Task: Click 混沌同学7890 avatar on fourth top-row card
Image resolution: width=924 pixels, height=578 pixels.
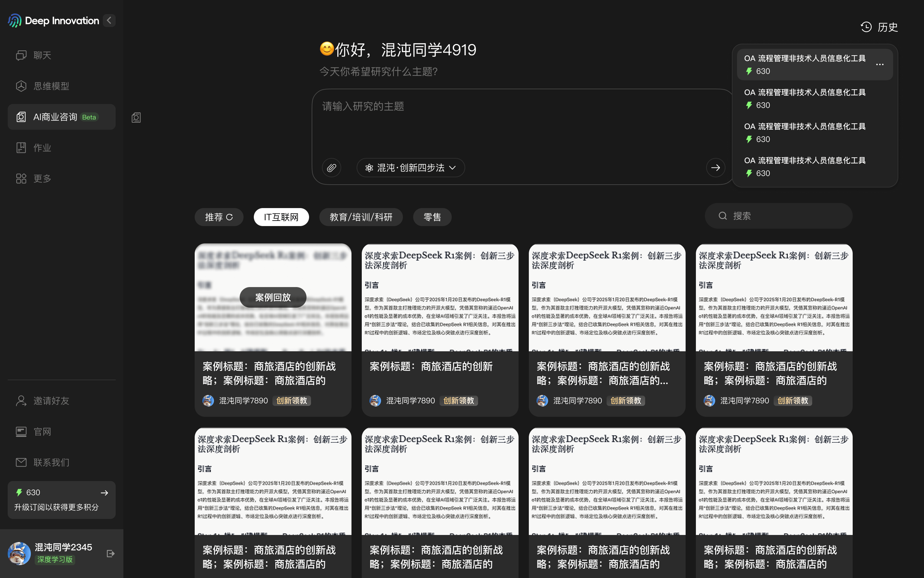Action: tap(709, 401)
